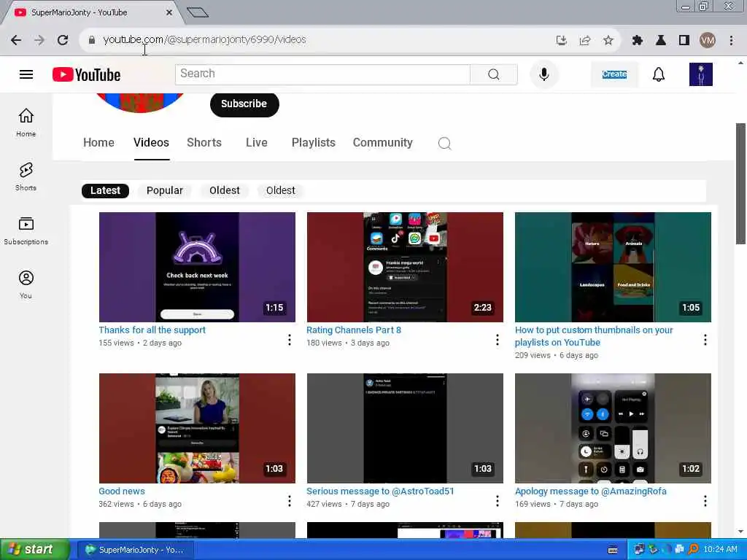The image size is (747, 560).
Task: Reload the page
Action: pyautogui.click(x=63, y=40)
